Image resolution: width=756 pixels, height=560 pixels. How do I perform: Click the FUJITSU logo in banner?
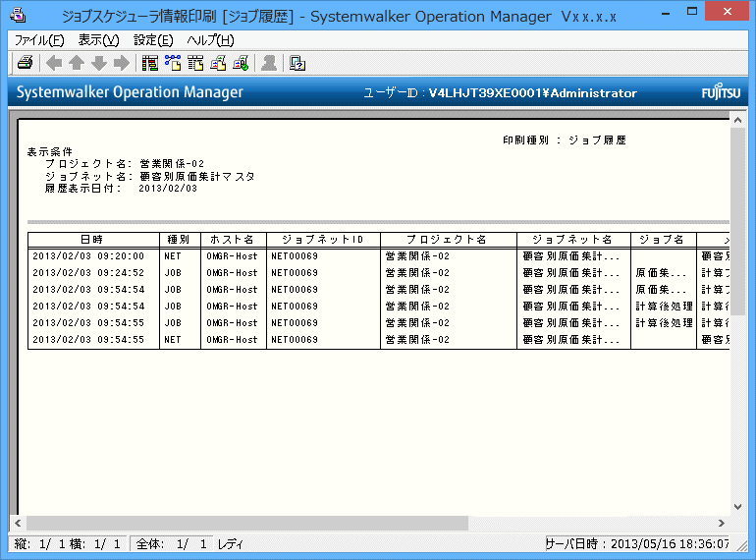(721, 92)
